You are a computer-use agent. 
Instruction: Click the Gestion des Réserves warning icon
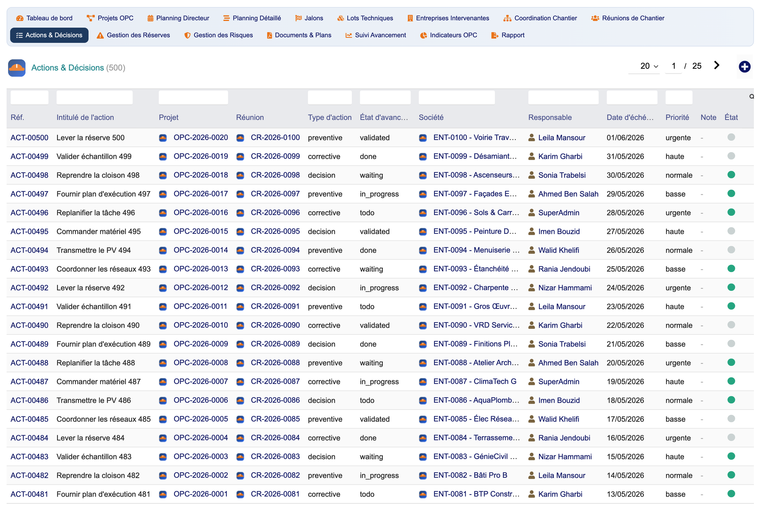tap(100, 35)
